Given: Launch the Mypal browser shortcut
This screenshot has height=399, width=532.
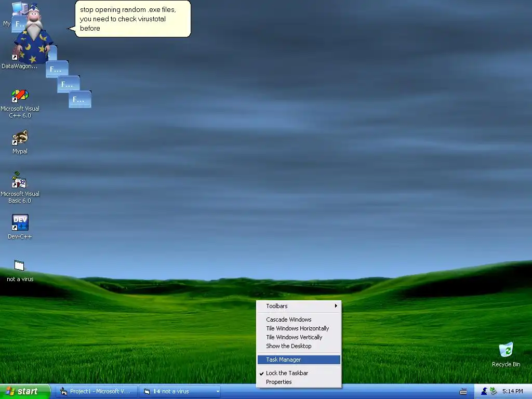Looking at the screenshot, I should pyautogui.click(x=20, y=142).
